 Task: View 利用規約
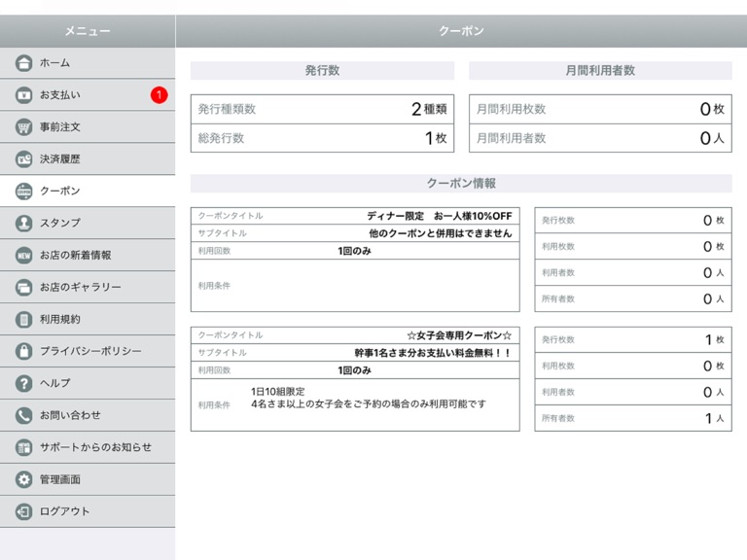tap(88, 319)
